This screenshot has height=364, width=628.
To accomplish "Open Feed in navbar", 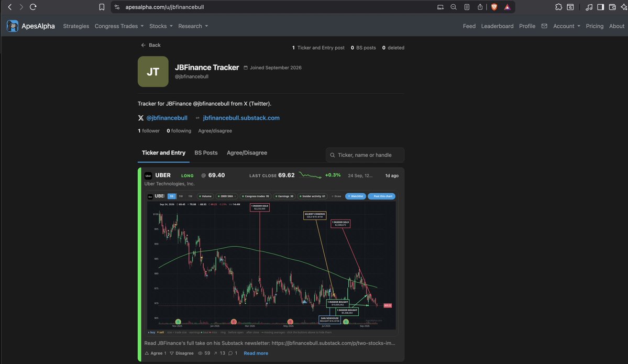I will pos(469,26).
